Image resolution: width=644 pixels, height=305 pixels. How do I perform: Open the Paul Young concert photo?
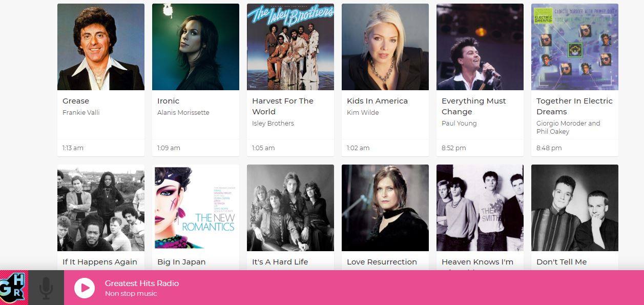click(x=480, y=47)
